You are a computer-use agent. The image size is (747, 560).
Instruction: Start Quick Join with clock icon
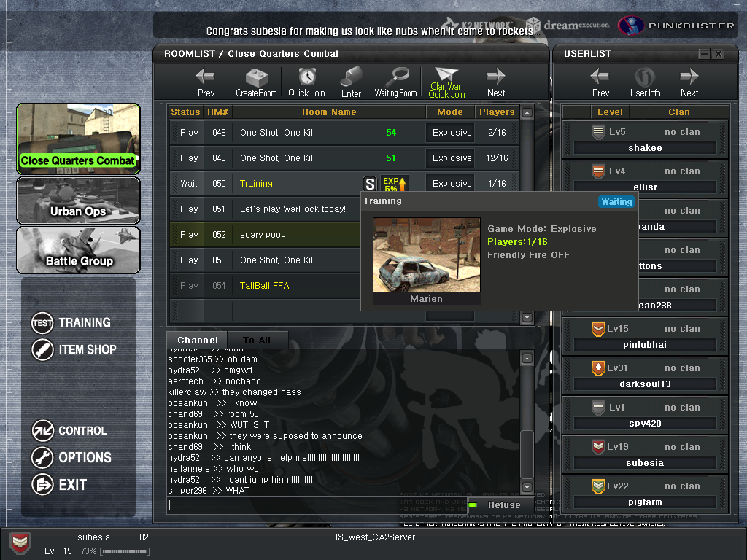pyautogui.click(x=307, y=82)
